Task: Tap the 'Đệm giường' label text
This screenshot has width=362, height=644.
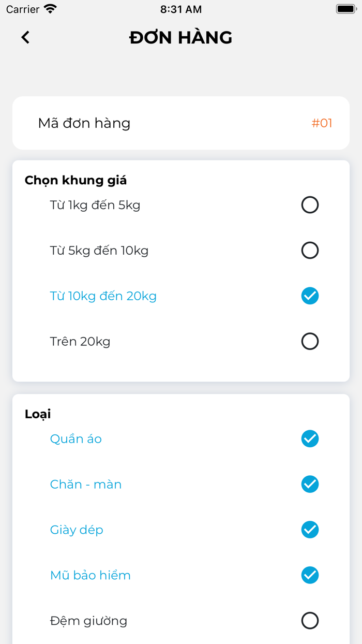Action: pos(88,621)
